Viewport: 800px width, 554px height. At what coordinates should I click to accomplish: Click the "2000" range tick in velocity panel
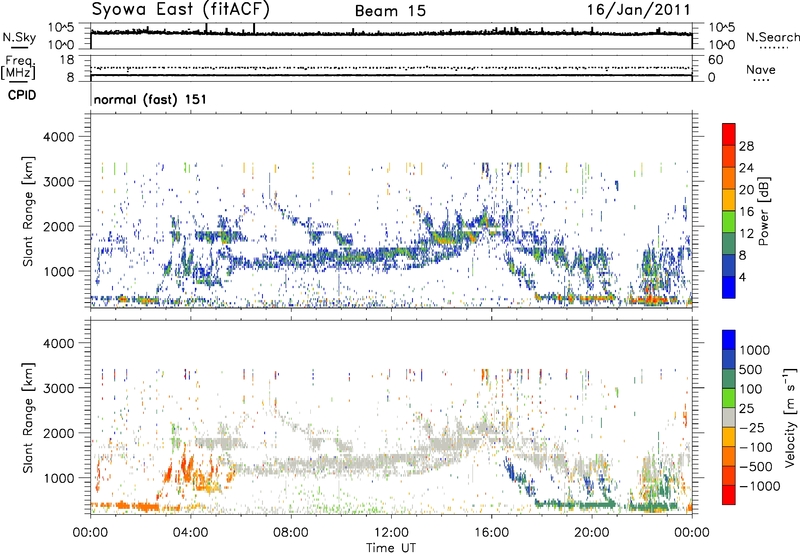pos(58,433)
